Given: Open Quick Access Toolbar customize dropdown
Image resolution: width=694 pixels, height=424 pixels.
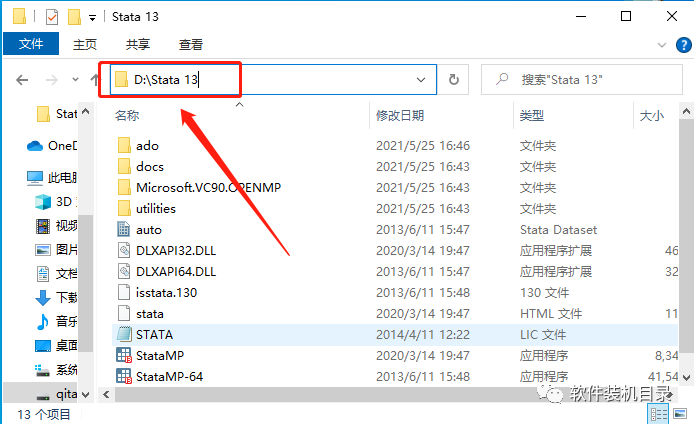Looking at the screenshot, I should pos(92,18).
